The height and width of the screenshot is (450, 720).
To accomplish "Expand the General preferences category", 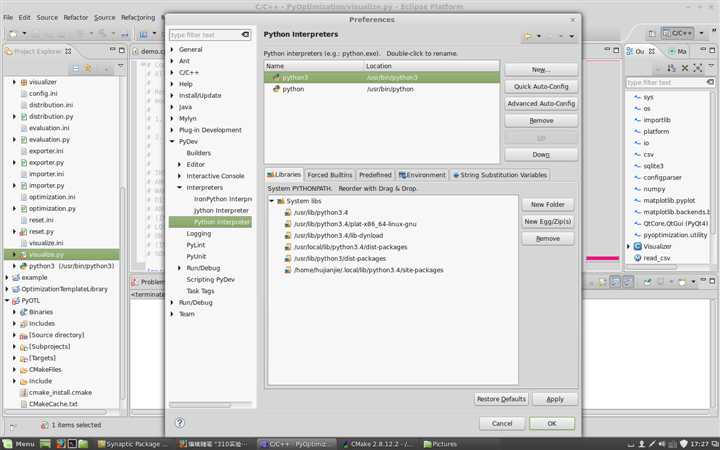I will pyautogui.click(x=172, y=49).
